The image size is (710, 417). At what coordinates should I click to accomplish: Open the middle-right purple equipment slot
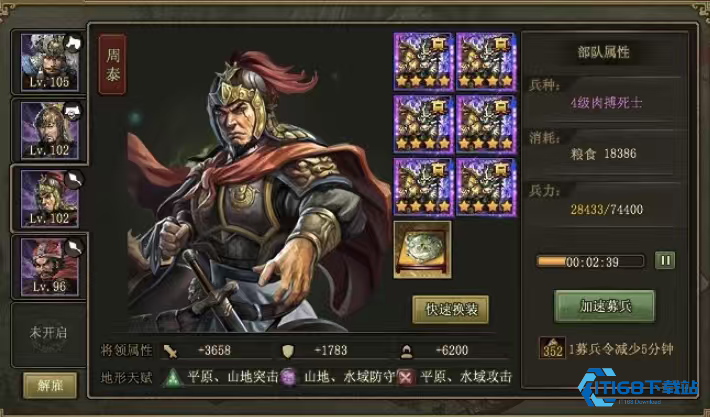point(486,125)
